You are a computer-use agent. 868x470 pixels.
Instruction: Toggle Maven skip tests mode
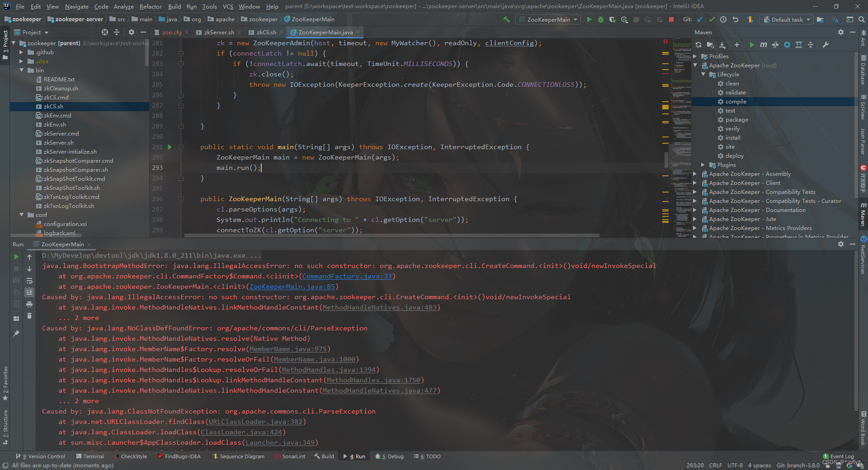click(x=787, y=45)
